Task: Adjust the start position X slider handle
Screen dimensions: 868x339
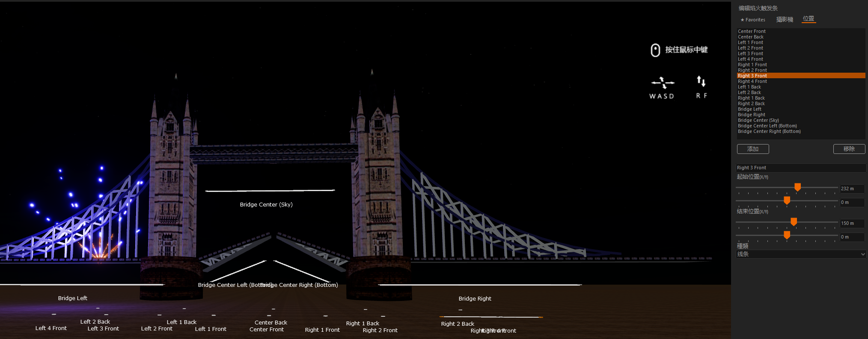Action: (x=797, y=187)
